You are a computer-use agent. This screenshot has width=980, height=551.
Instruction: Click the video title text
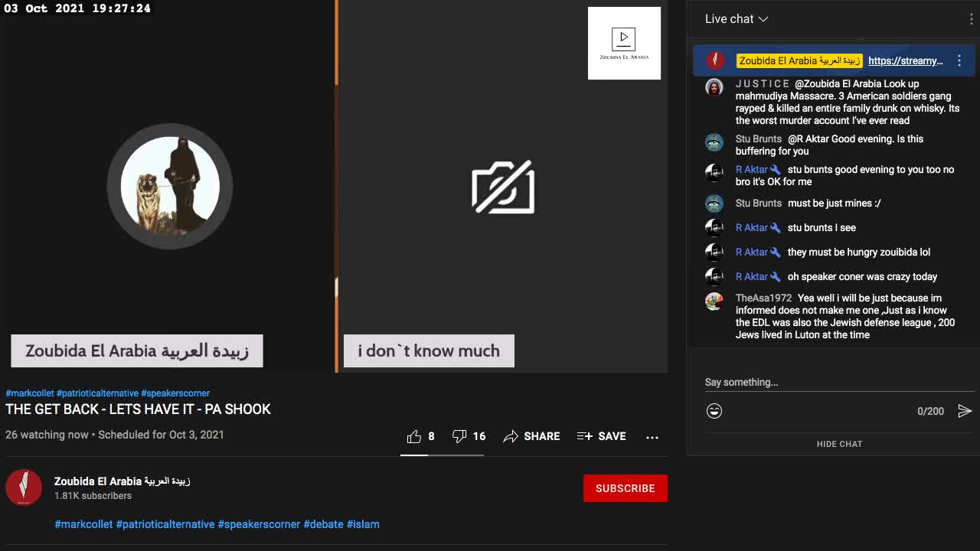pos(139,409)
